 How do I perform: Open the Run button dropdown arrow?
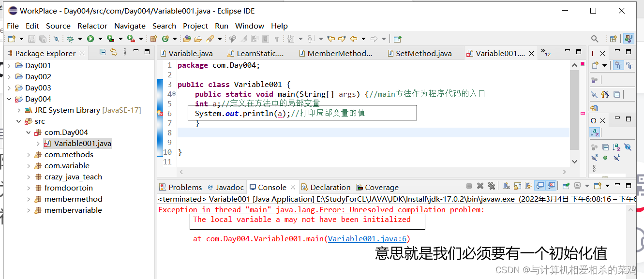100,38
